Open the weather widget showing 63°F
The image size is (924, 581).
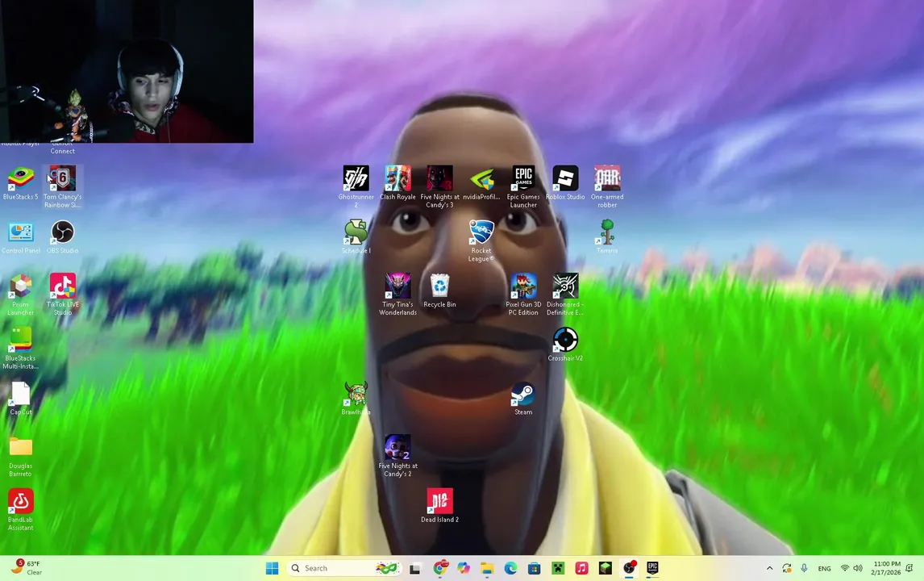tap(27, 567)
